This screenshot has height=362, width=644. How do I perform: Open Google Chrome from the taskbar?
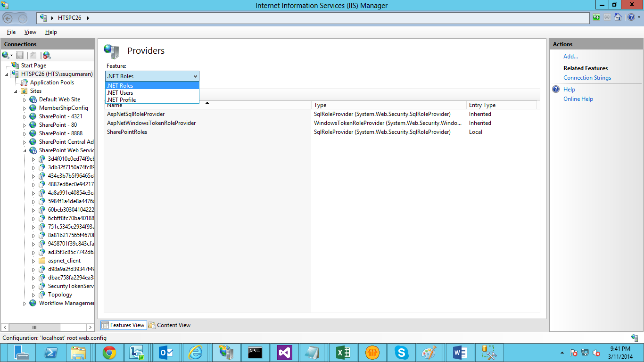point(109,353)
